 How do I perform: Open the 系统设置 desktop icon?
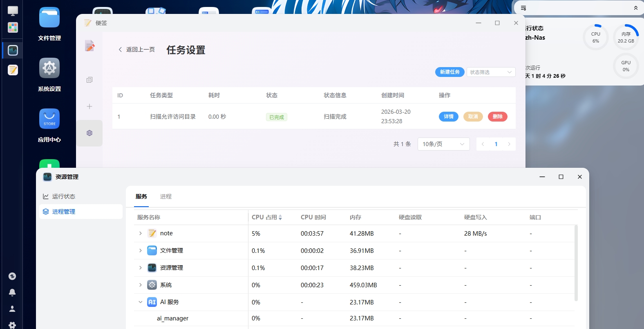(49, 68)
